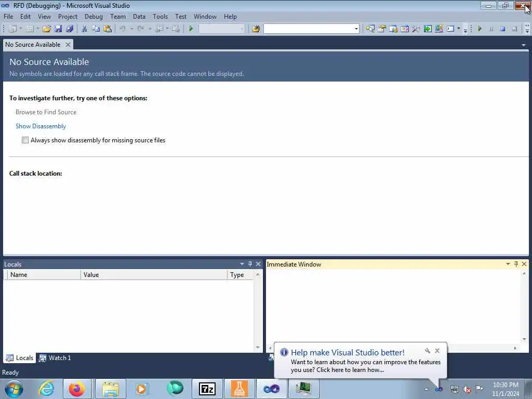Click the Restart icon in debug toolbar
The height and width of the screenshot is (399, 532).
tap(514, 29)
